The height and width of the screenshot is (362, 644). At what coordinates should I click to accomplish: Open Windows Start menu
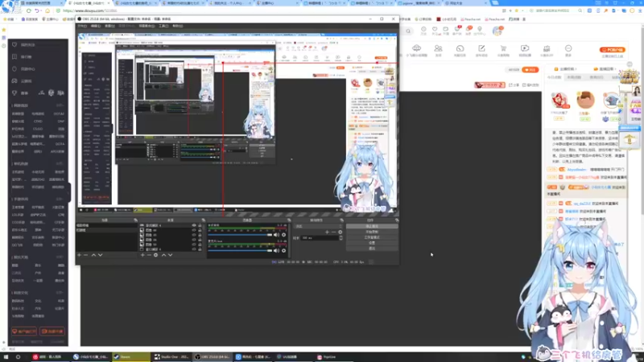[6, 356]
